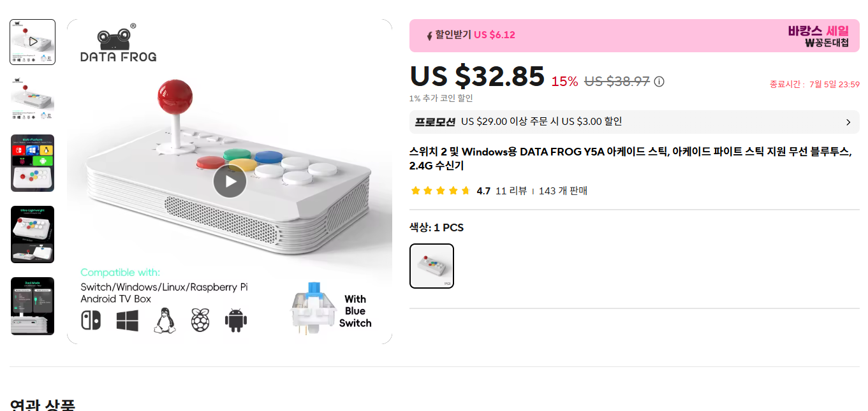
Task: Click the play overlay on the first thumbnail
Action: (33, 42)
